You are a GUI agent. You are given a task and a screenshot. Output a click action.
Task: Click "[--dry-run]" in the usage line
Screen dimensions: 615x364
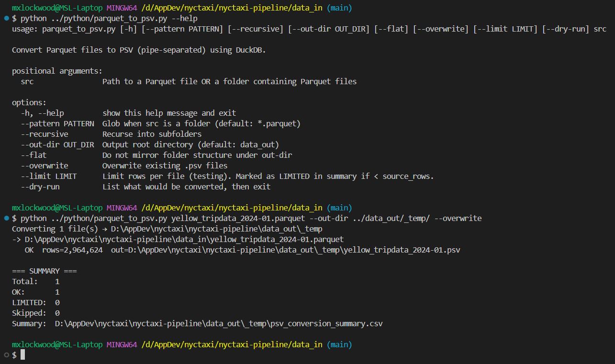(566, 29)
